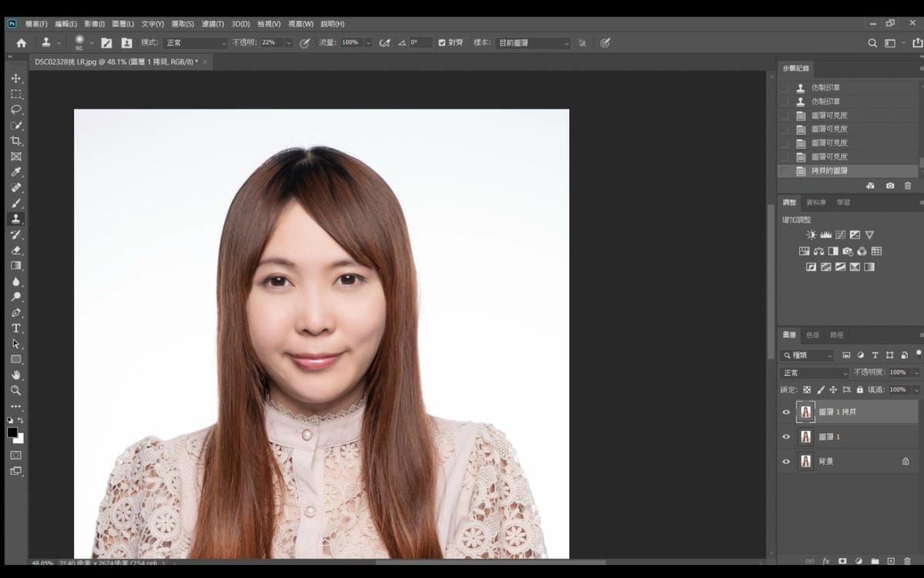Hide the 背景 layer
This screenshot has height=578, width=924.
click(x=786, y=462)
